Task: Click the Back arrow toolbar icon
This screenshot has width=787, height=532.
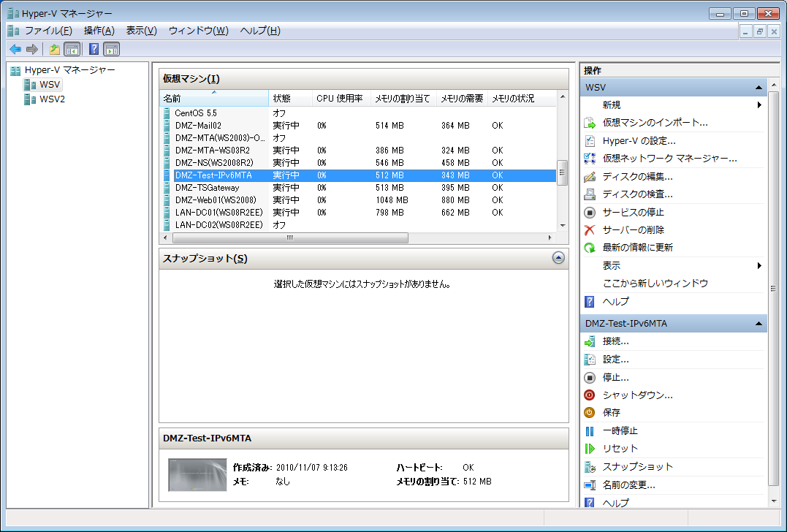Action: tap(15, 49)
